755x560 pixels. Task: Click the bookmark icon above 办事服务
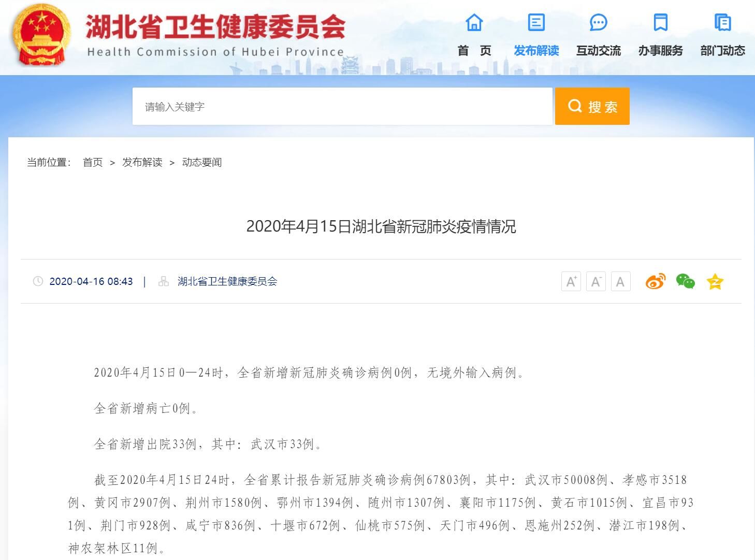pos(660,23)
